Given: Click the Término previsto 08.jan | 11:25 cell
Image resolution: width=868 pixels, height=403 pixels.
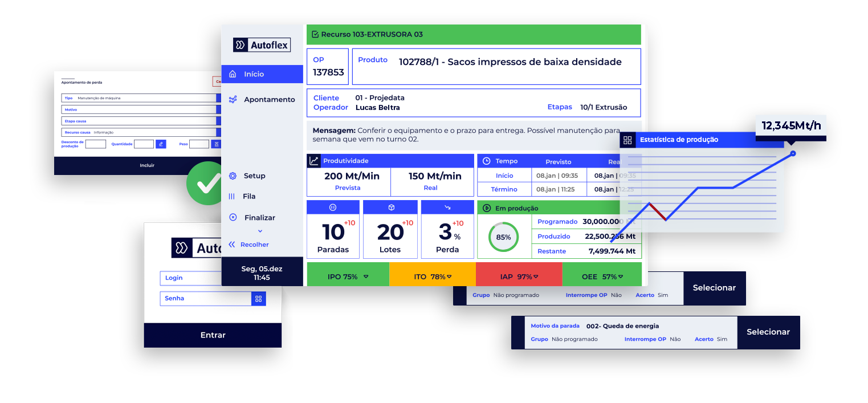Looking at the screenshot, I should pyautogui.click(x=558, y=189).
